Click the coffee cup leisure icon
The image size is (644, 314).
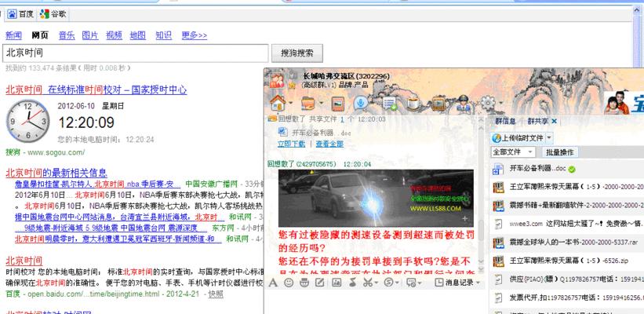click(x=413, y=103)
